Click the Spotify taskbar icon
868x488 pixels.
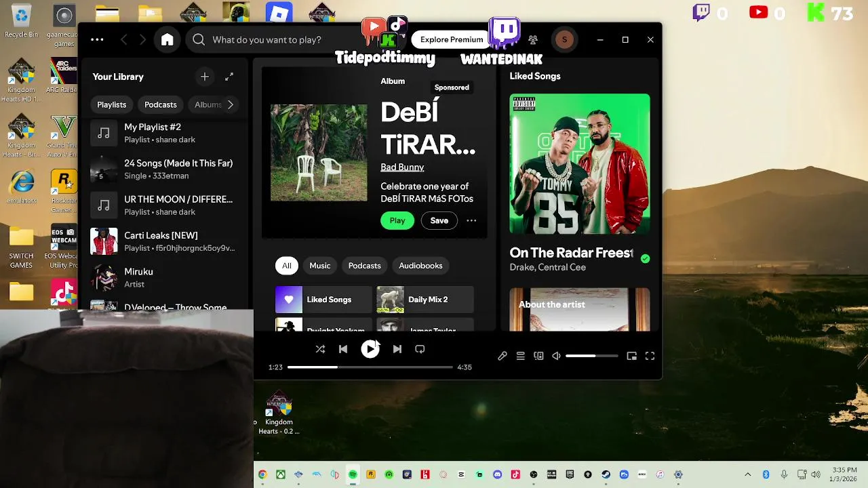point(353,474)
